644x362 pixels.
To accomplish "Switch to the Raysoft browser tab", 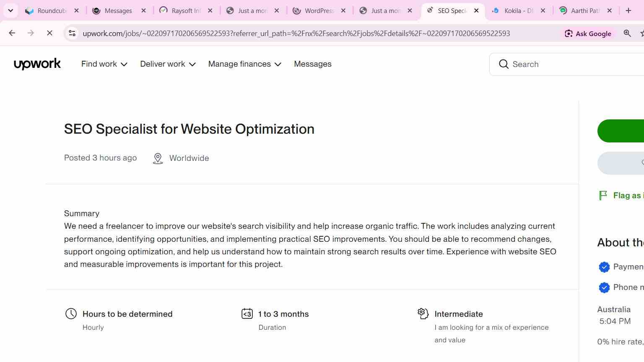I will 186,10.
